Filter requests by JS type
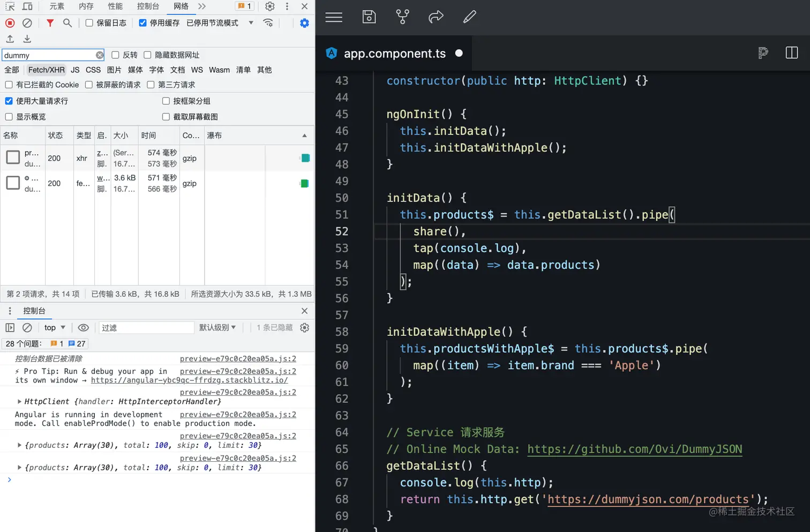This screenshot has width=810, height=532. click(75, 70)
